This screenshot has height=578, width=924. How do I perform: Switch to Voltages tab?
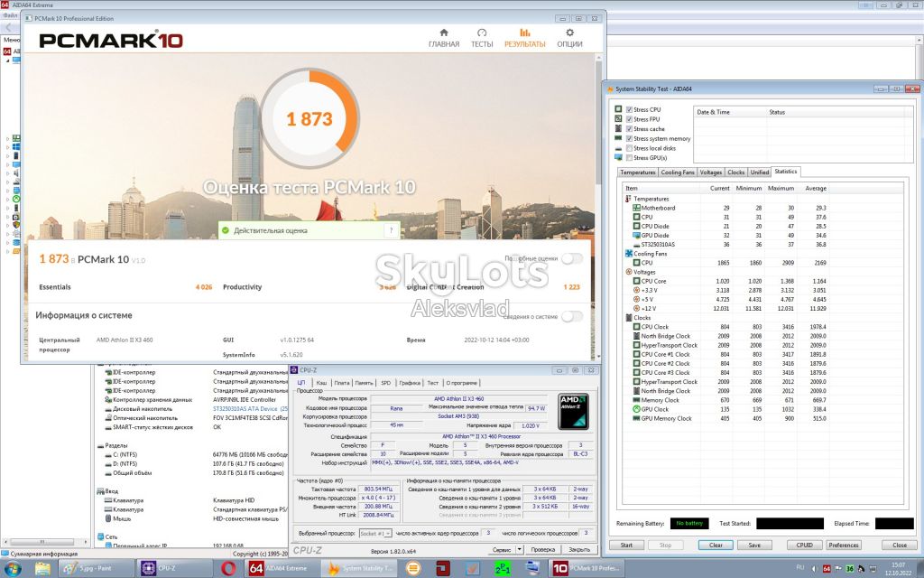[711, 172]
